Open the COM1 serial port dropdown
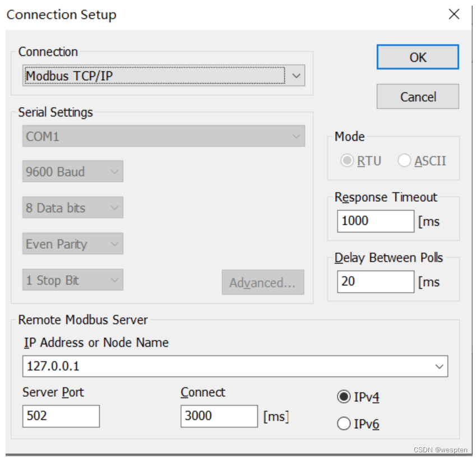This screenshot has width=476, height=459. (x=164, y=136)
